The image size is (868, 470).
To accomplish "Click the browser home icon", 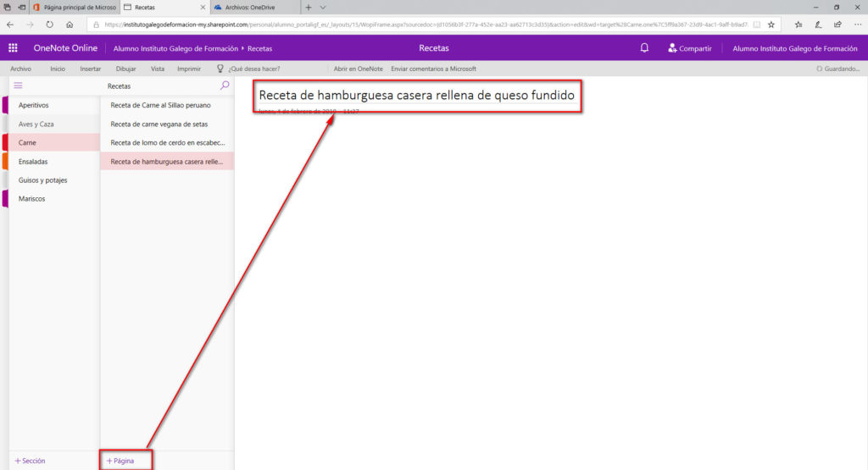I will click(x=70, y=25).
